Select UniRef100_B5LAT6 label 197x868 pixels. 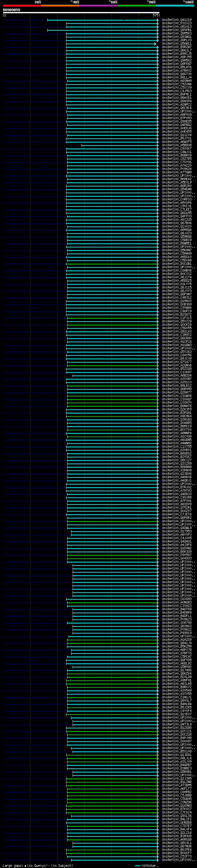tap(177, 67)
